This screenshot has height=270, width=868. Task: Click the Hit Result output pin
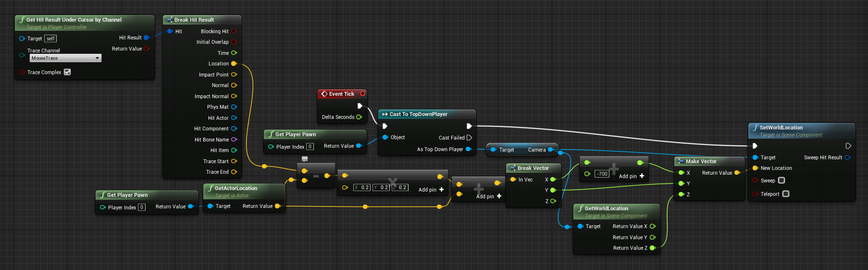coord(147,38)
